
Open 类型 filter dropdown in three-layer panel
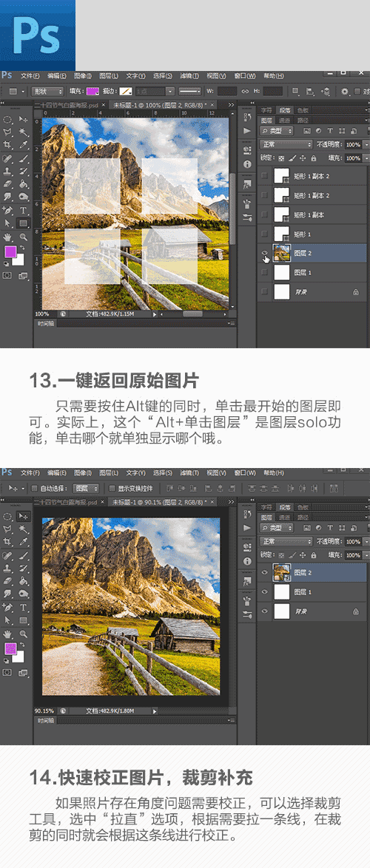[x=277, y=528]
